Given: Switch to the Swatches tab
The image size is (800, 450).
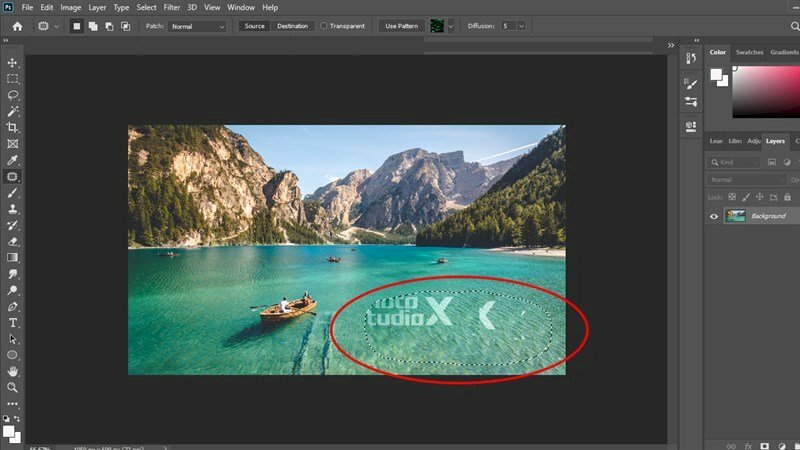Looking at the screenshot, I should 749,52.
